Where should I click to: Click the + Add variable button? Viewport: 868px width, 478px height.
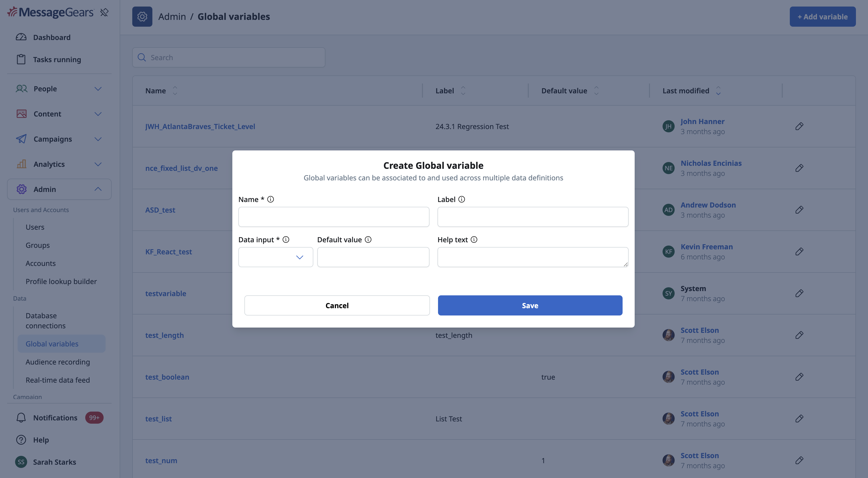coord(822,17)
